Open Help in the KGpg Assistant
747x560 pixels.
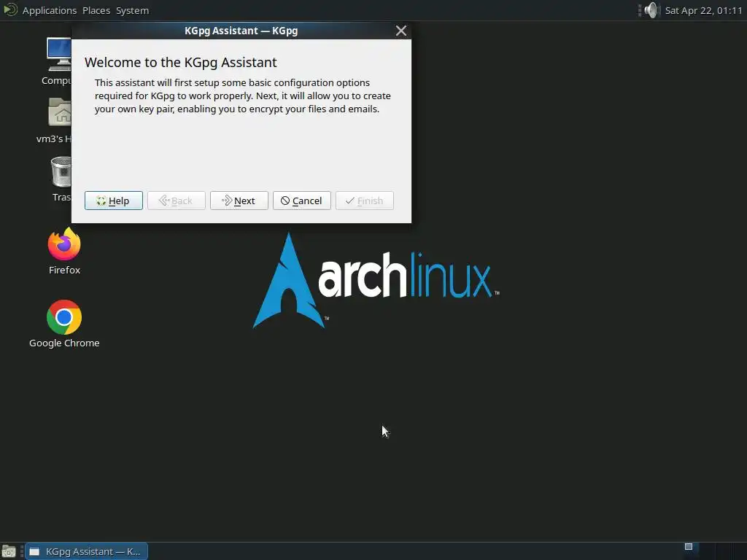(x=113, y=201)
